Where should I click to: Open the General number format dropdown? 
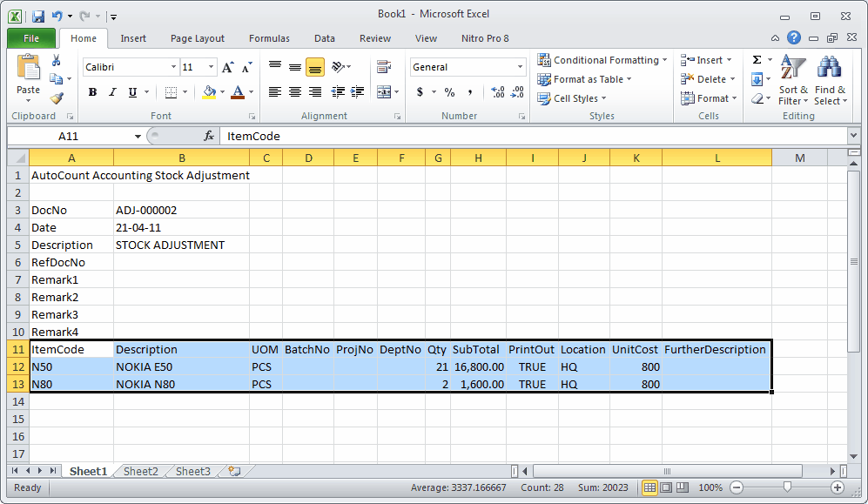click(x=520, y=67)
